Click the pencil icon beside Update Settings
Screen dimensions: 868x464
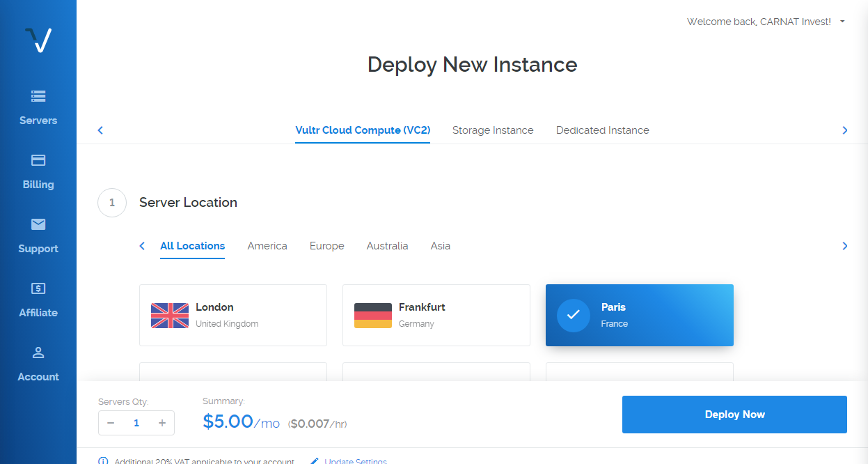pyautogui.click(x=315, y=461)
